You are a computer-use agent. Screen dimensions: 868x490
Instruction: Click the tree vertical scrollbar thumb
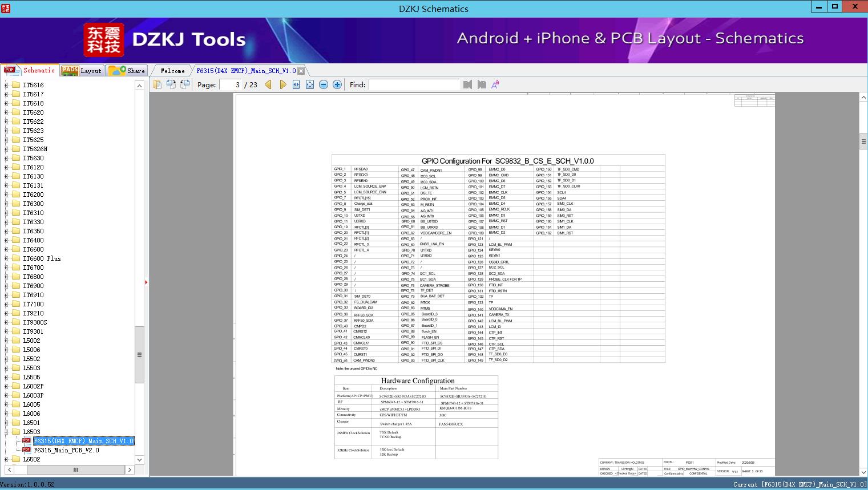click(x=139, y=354)
